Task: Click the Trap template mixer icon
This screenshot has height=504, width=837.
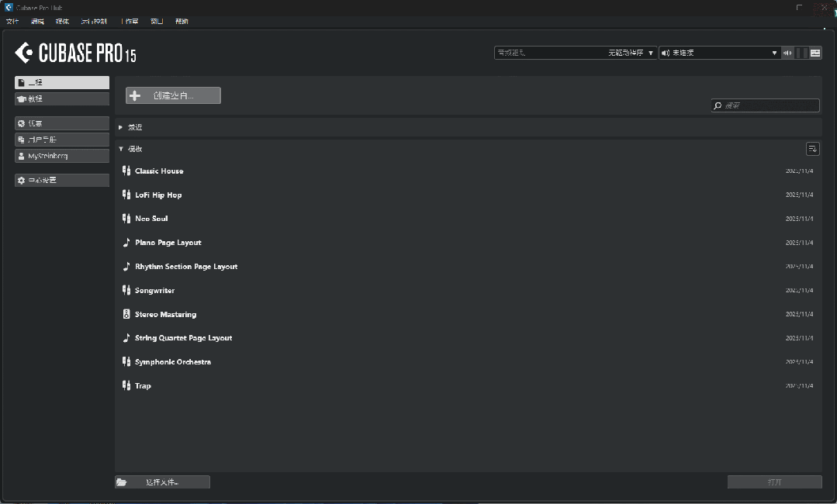Action: (x=126, y=385)
